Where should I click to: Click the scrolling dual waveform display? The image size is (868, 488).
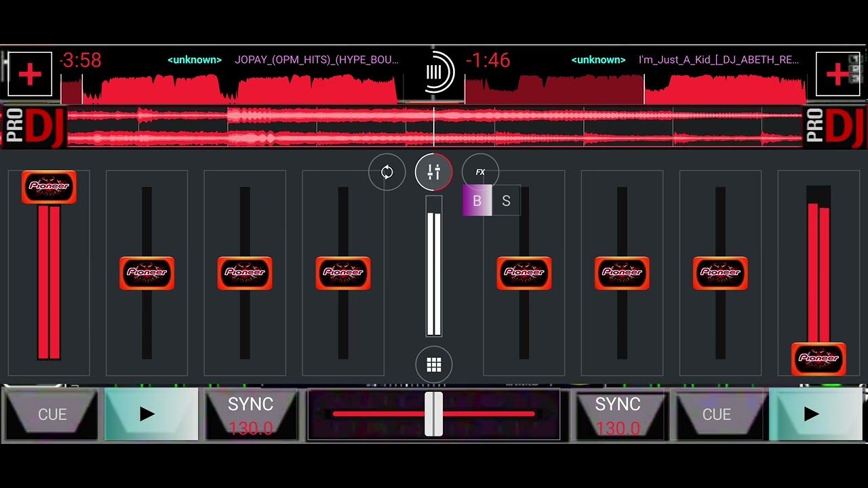tap(434, 127)
